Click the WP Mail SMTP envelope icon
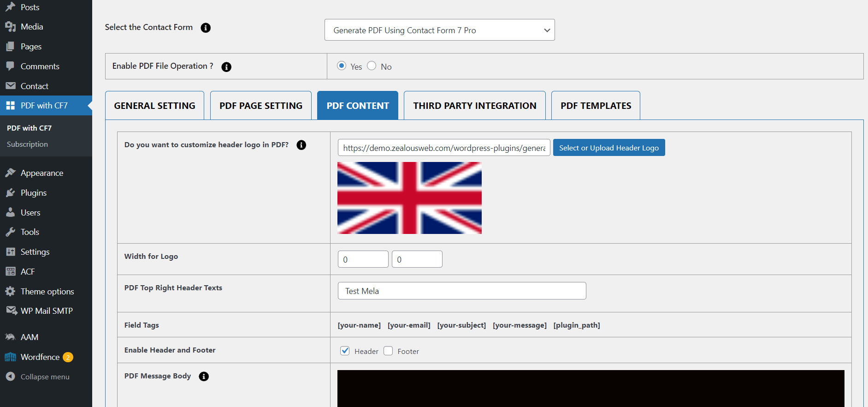The height and width of the screenshot is (407, 868). coord(11,311)
